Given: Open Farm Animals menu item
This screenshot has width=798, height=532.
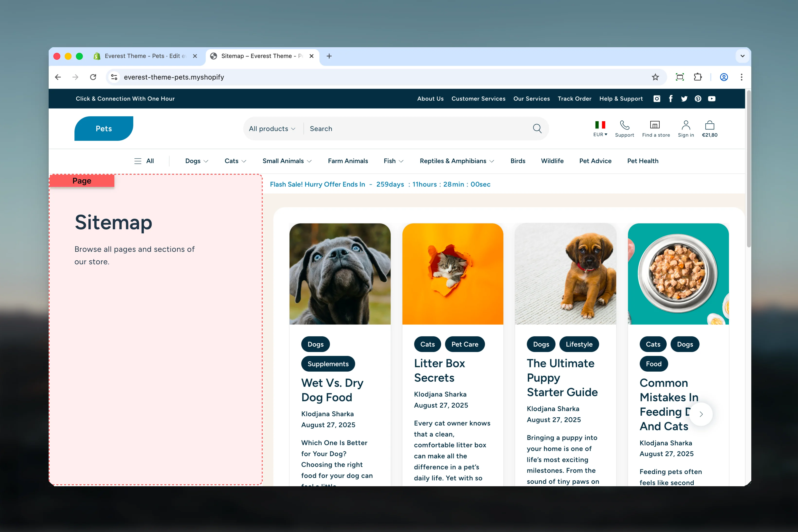Looking at the screenshot, I should [348, 161].
